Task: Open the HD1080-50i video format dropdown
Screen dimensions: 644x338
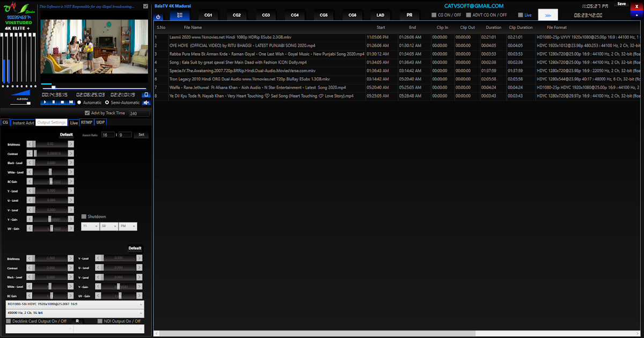Action: point(75,304)
